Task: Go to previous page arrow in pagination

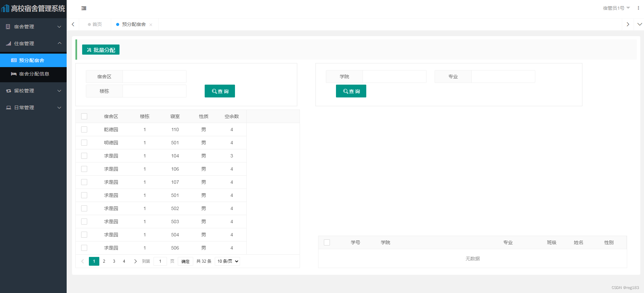Action: [82, 261]
